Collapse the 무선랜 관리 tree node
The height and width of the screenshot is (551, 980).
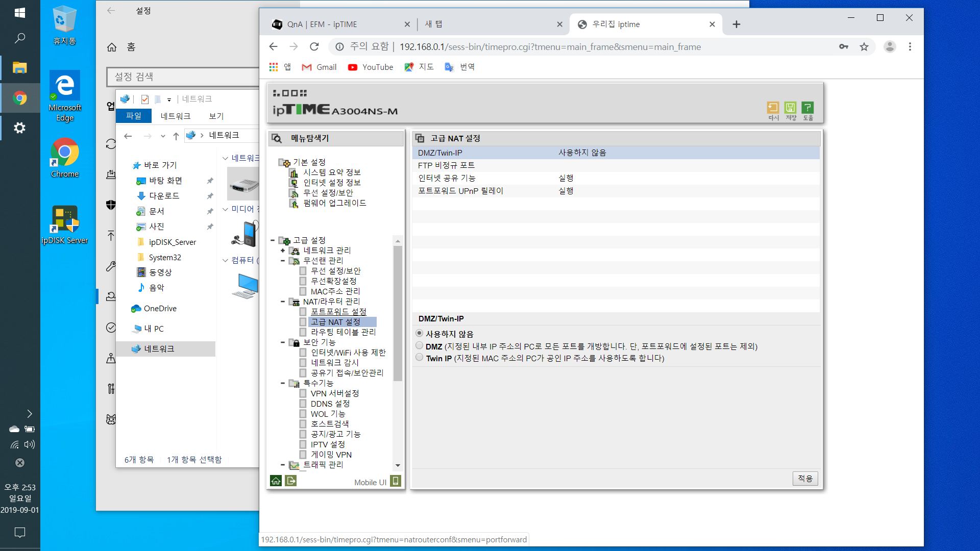point(283,261)
